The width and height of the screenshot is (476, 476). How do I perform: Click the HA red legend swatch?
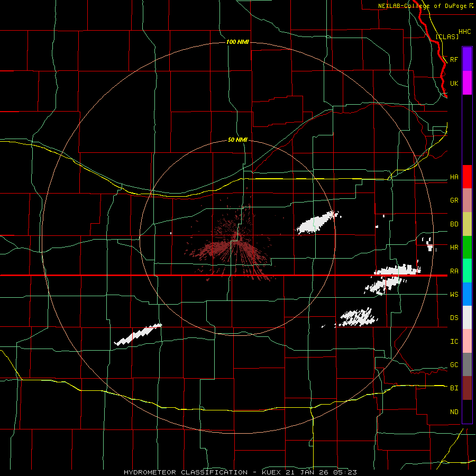(467, 177)
